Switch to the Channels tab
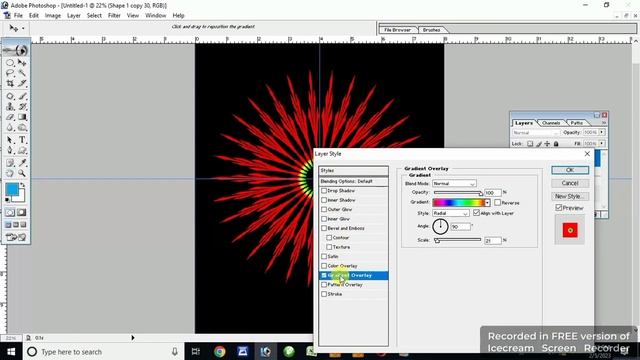 (551, 123)
